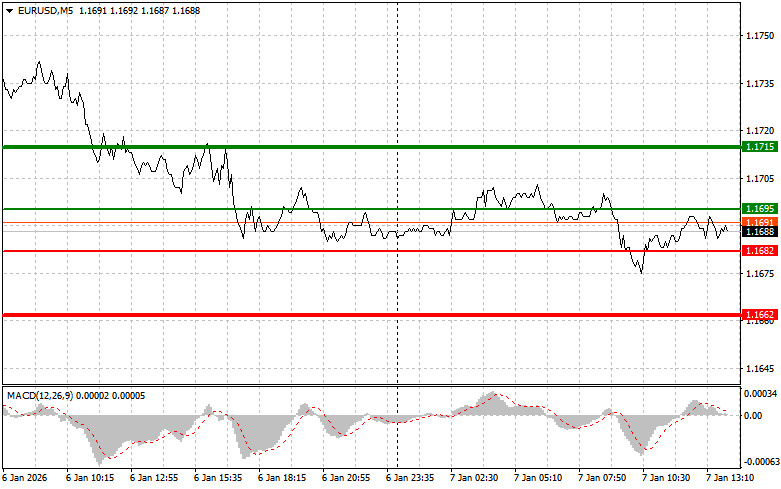Select the thin red 1.1682 horizontal line
The height and width of the screenshot is (489, 781).
372,251
